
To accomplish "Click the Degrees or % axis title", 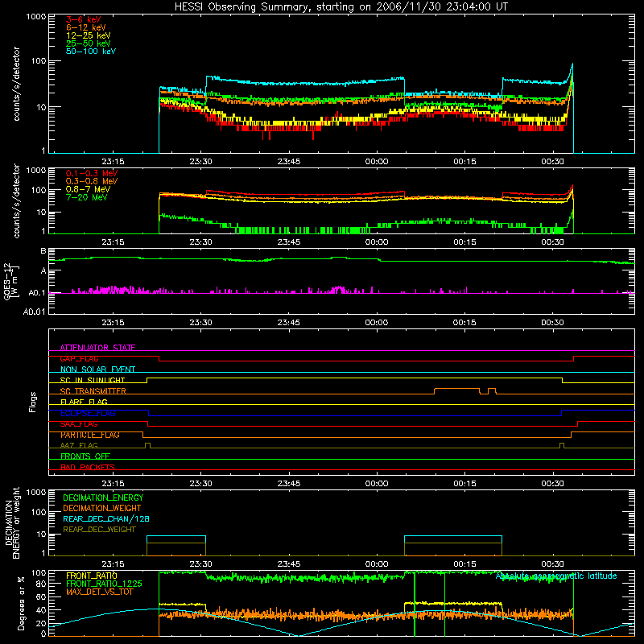I will (21, 603).
